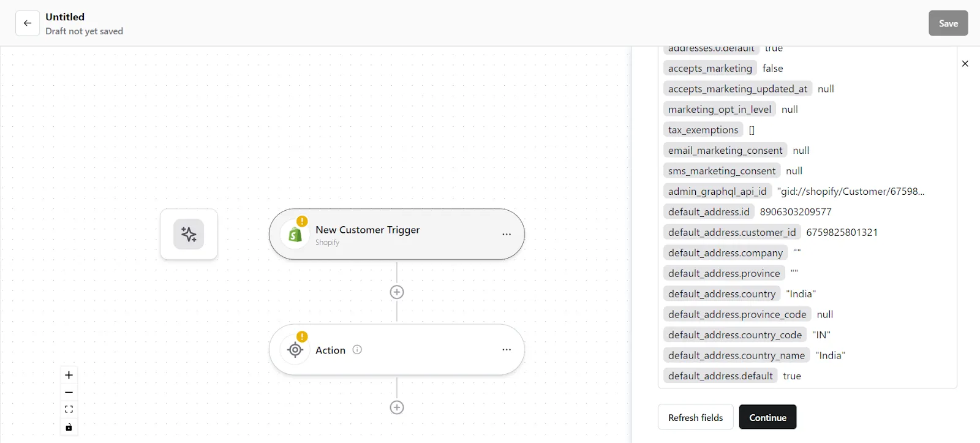Image resolution: width=980 pixels, height=443 pixels.
Task: Fit the workflow to view
Action: [69, 409]
